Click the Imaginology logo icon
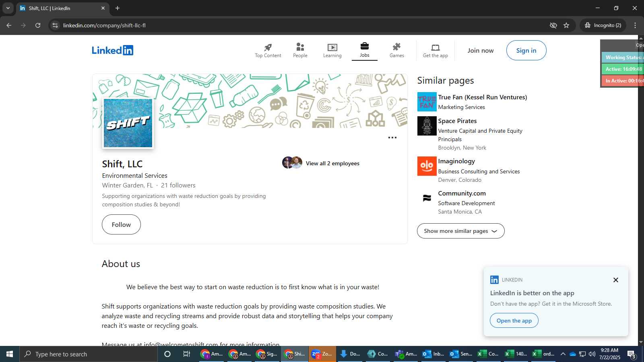The height and width of the screenshot is (362, 644). (x=427, y=166)
